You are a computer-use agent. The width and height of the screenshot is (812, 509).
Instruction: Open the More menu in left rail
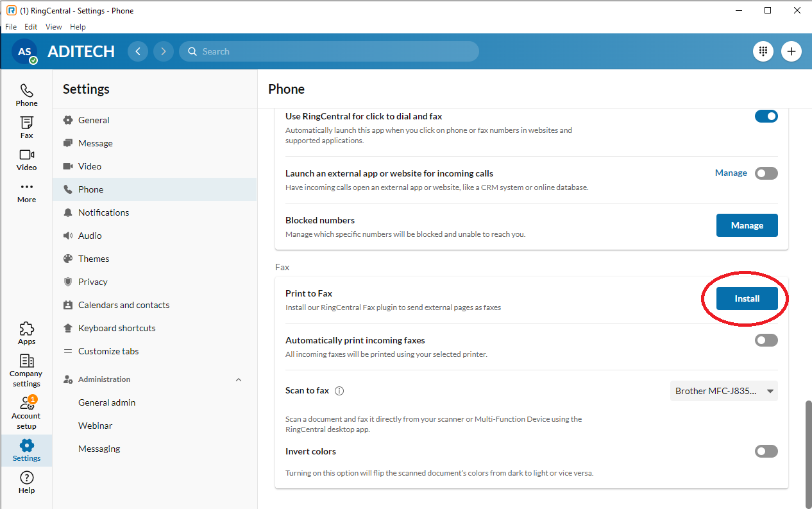tap(26, 191)
